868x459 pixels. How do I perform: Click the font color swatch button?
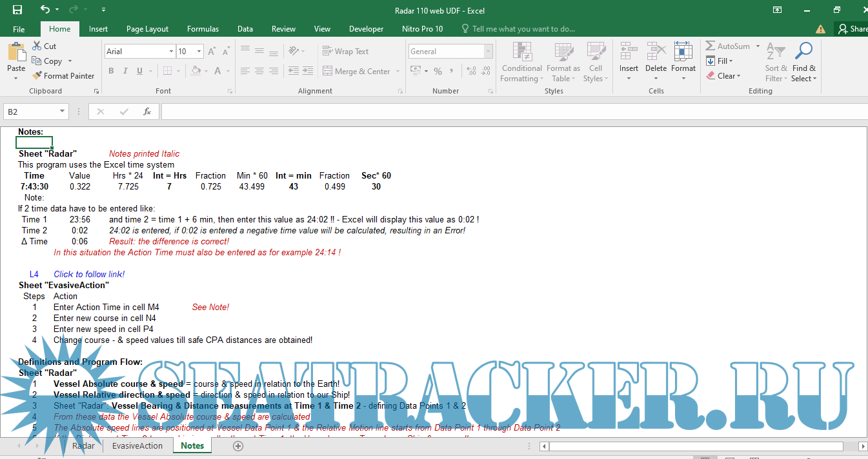pos(217,71)
